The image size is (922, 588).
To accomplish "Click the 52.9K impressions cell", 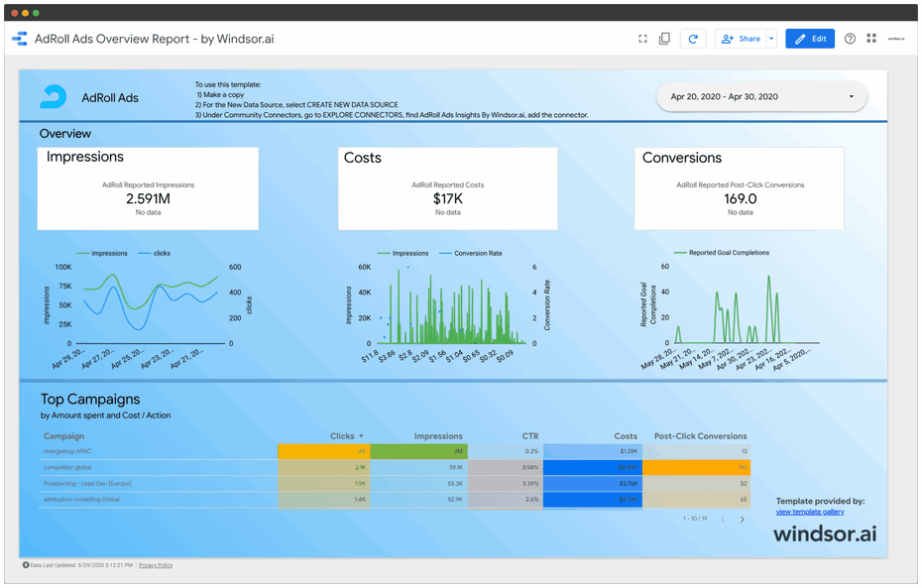I will click(418, 499).
